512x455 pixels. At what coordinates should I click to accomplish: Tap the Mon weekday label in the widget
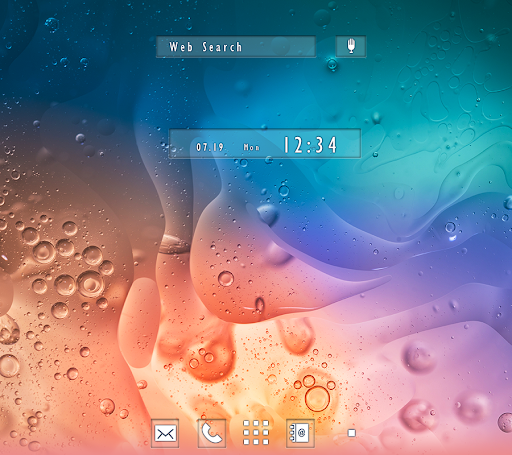point(251,147)
